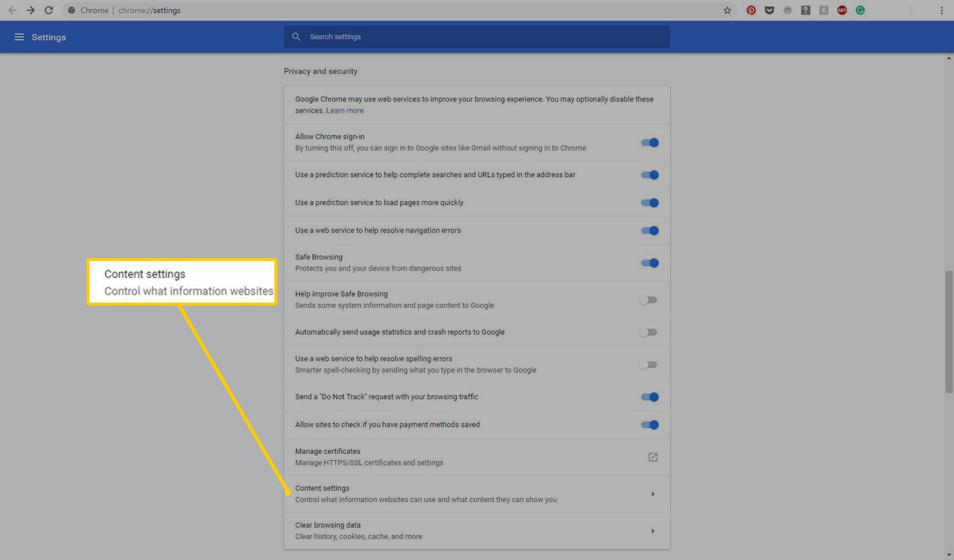Screen dimensions: 954x560
Task: Open the Adblock Plus extension
Action: click(x=842, y=10)
